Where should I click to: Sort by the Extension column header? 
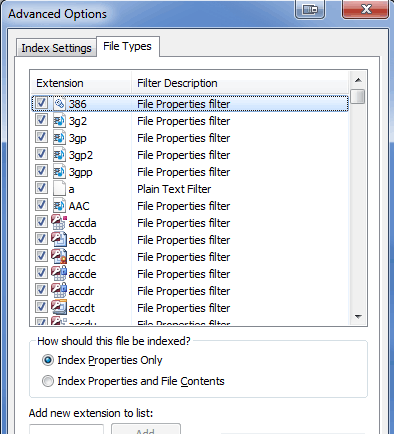tap(81, 83)
